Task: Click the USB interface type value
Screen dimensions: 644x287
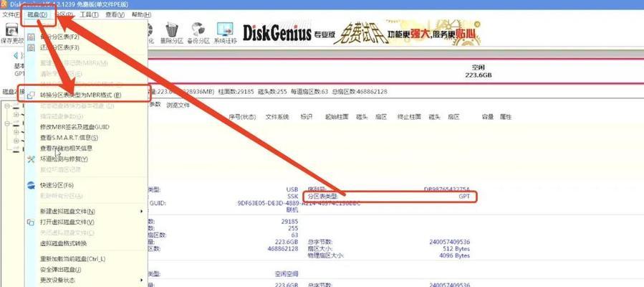Action: pos(292,190)
